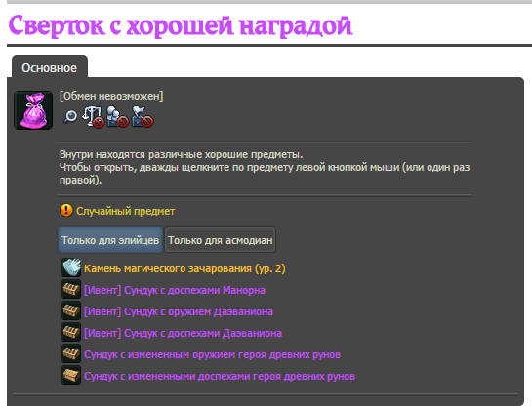This screenshot has height=410, width=532.
Task: Click the magic enchantment stone icon
Action: point(71,267)
